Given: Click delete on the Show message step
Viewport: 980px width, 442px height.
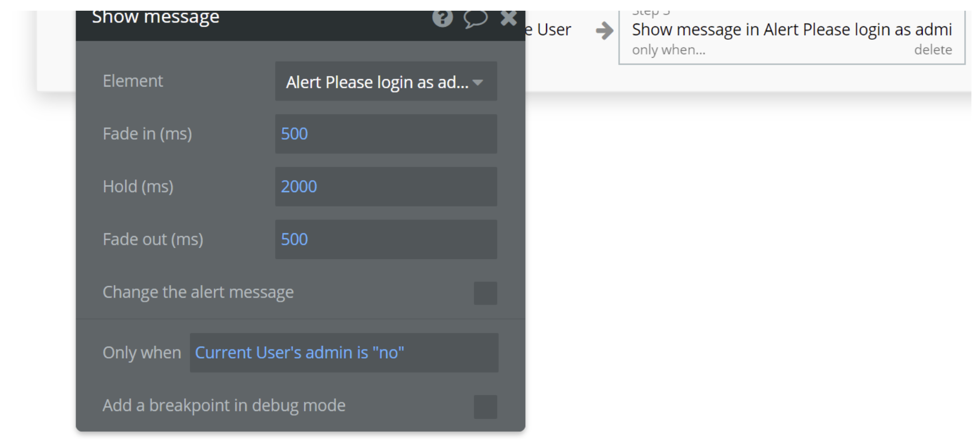Looking at the screenshot, I should pyautogui.click(x=932, y=50).
